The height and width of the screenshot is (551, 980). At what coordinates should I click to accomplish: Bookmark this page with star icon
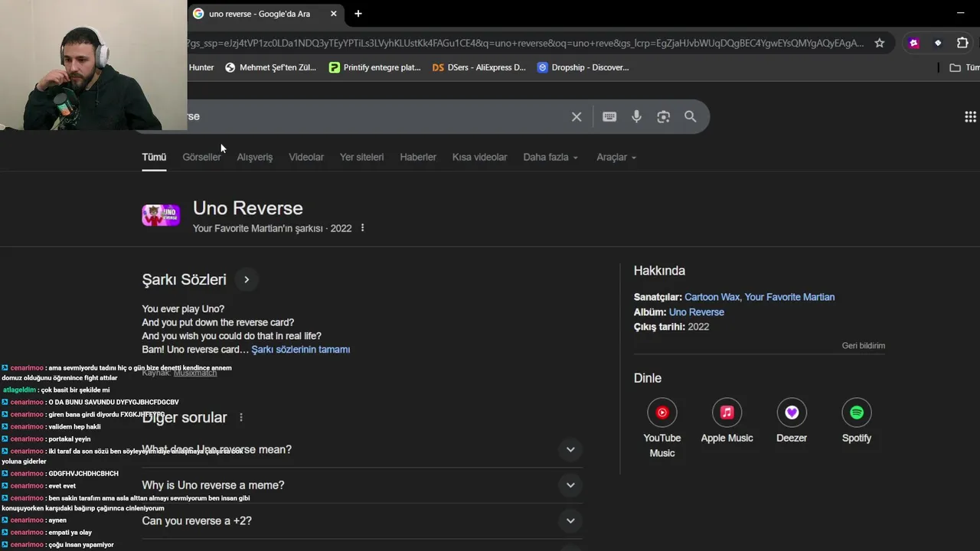[x=880, y=43]
